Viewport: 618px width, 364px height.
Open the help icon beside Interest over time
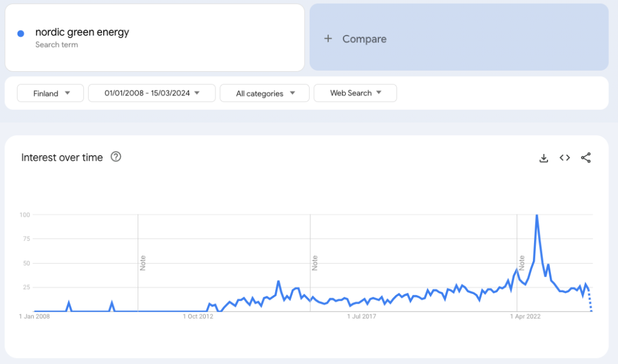[x=116, y=157]
